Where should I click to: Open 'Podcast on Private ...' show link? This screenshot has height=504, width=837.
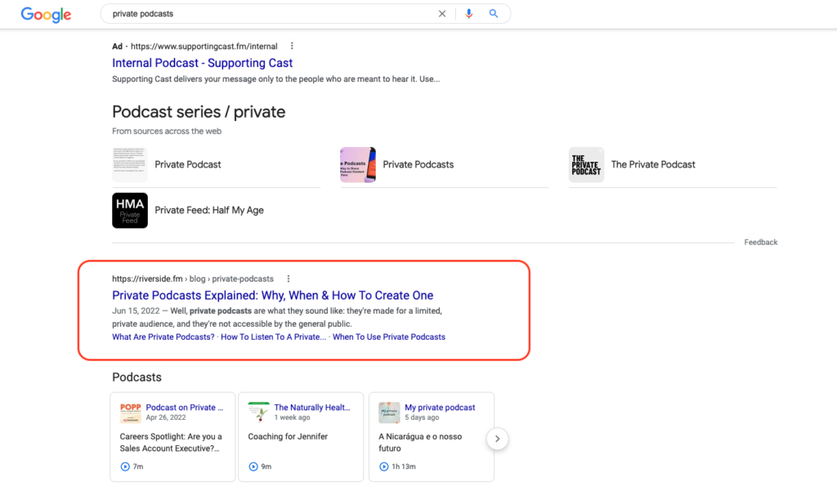[x=185, y=408]
